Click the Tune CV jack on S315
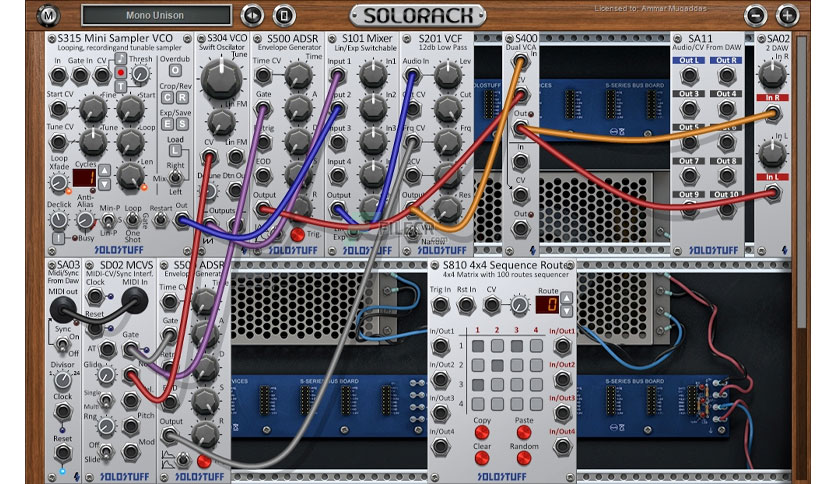 click(58, 142)
